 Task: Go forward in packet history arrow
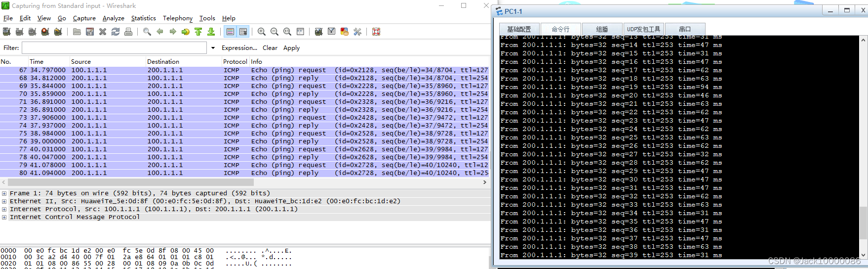(173, 32)
